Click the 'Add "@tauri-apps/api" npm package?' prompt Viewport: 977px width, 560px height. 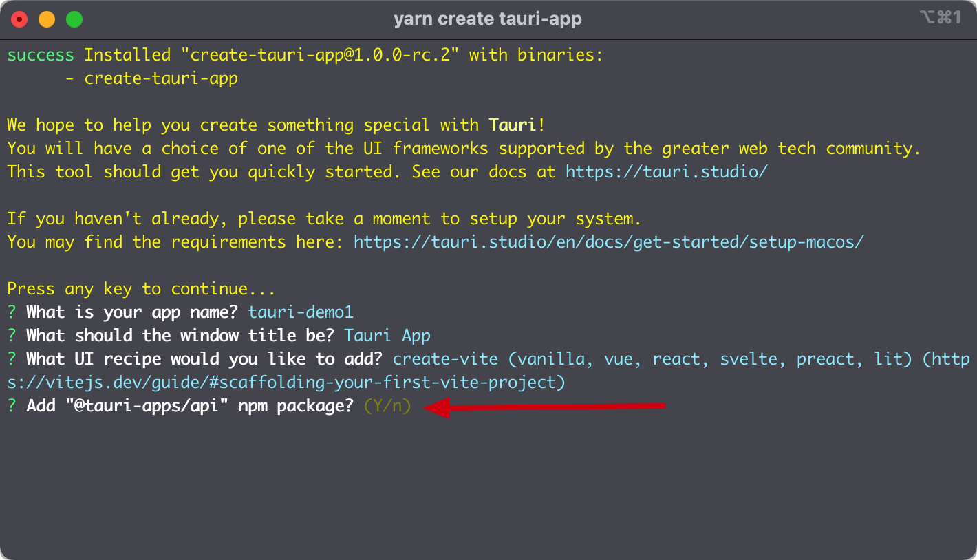tap(190, 407)
